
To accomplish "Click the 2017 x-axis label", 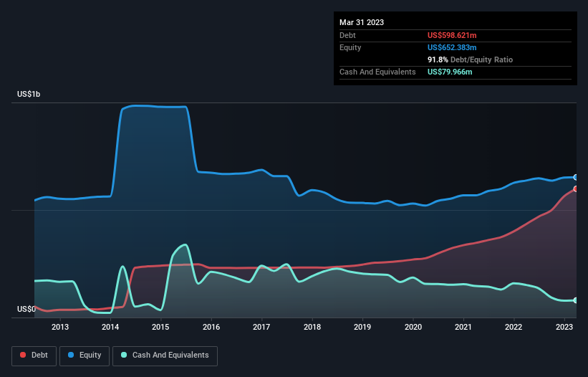I will click(x=261, y=327).
